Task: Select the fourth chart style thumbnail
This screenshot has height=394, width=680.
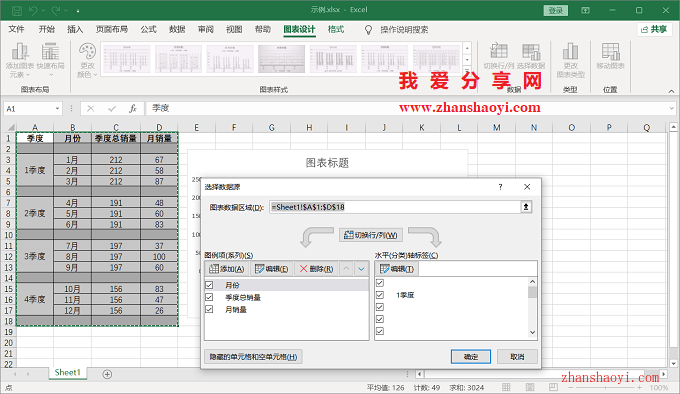Action: (x=281, y=59)
